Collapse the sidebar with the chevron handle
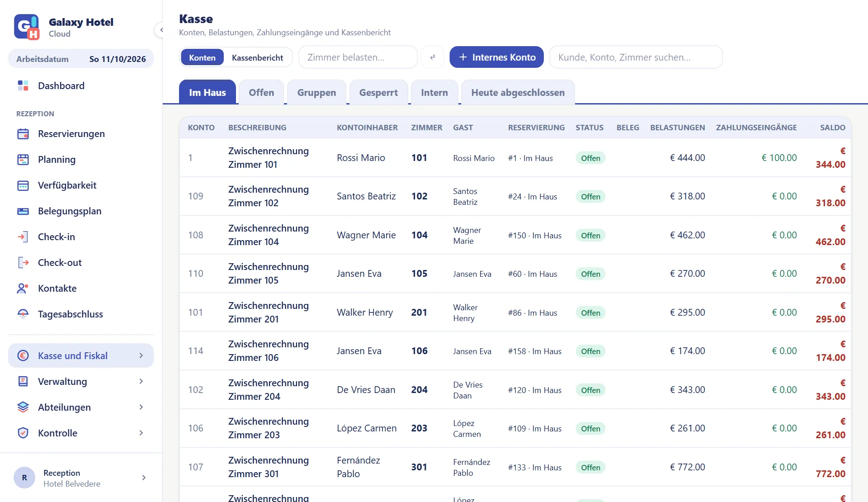Viewport: 868px width, 502px height. (161, 30)
